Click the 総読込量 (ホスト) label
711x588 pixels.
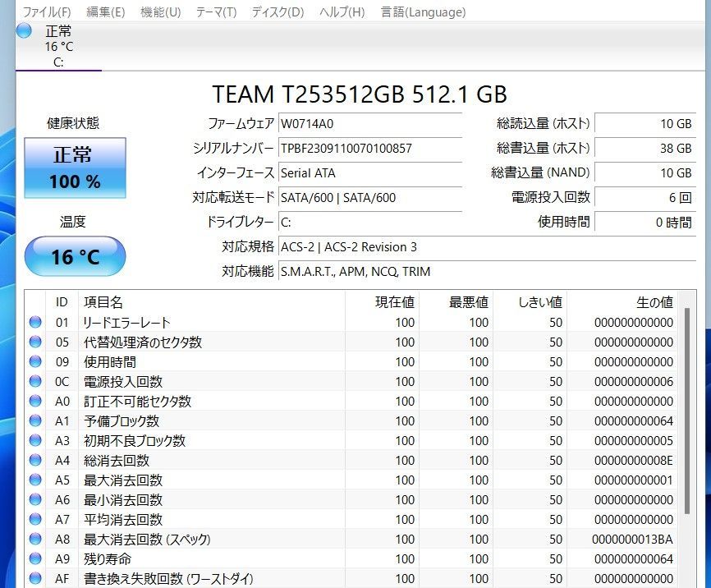(x=543, y=123)
